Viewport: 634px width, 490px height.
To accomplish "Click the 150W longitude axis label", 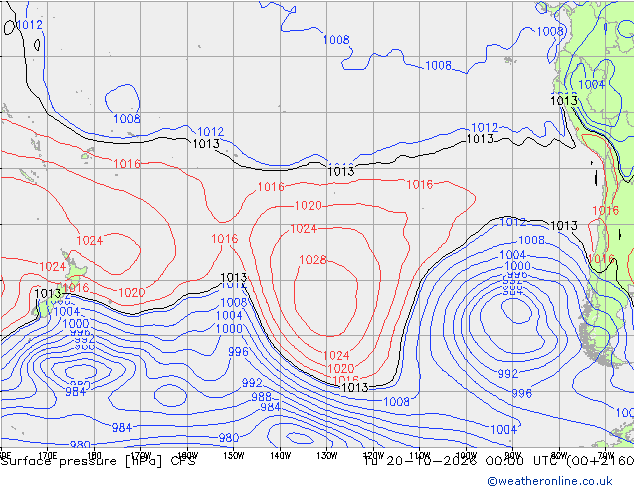I will (234, 456).
